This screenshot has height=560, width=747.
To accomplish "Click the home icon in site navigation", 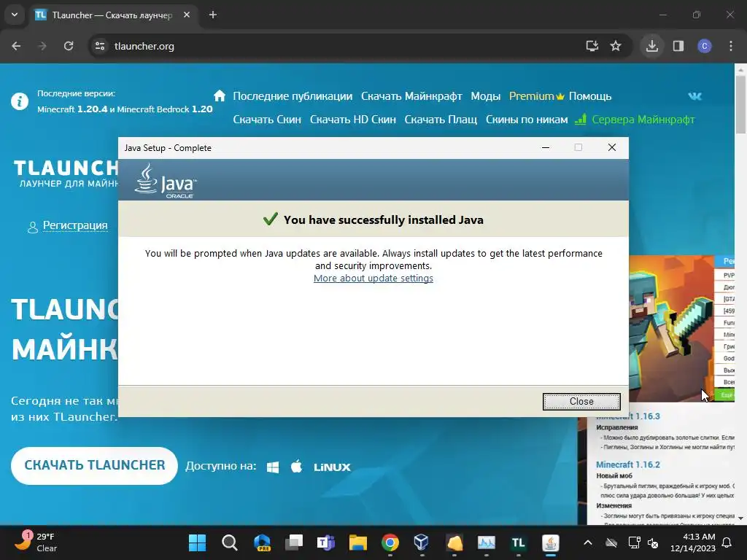I will [220, 96].
